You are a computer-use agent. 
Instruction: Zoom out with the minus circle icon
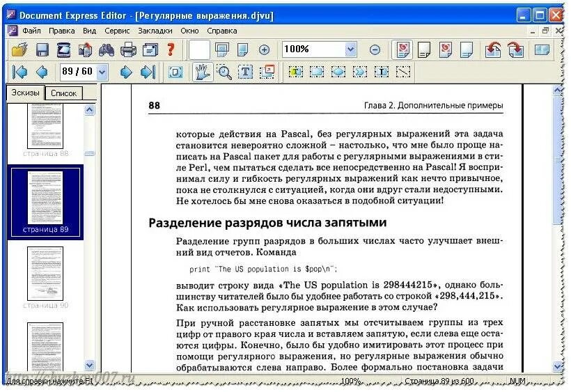375,50
